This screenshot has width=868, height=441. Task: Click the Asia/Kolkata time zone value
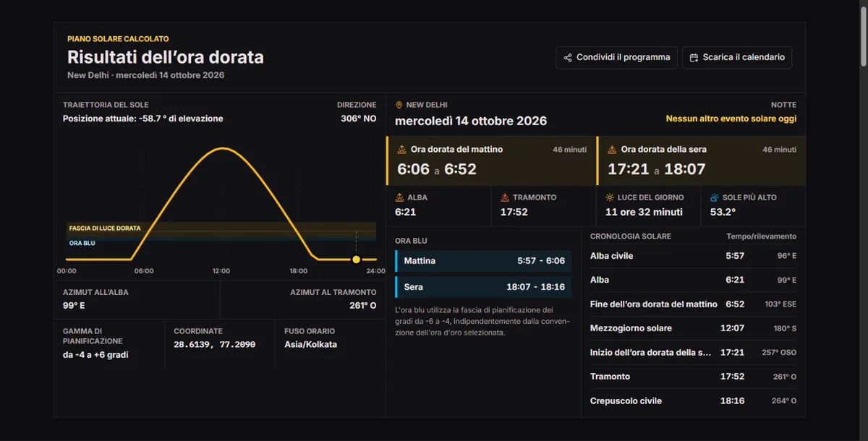click(x=311, y=345)
